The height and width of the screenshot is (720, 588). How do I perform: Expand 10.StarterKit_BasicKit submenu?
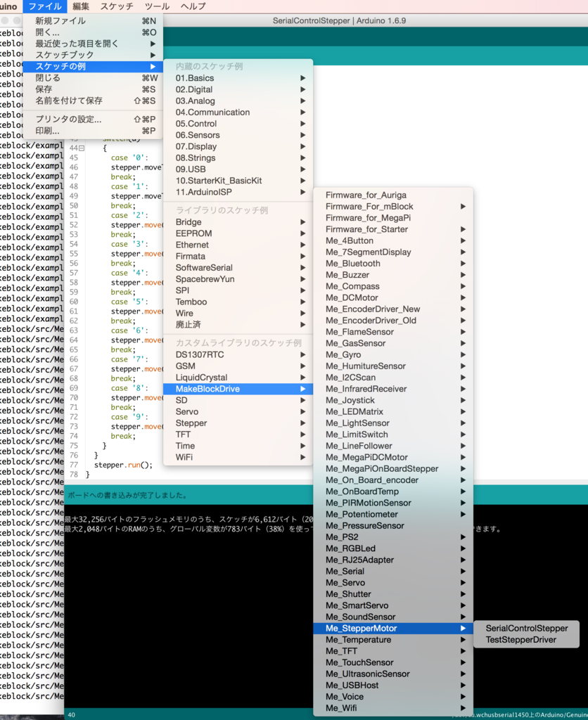[x=238, y=181]
